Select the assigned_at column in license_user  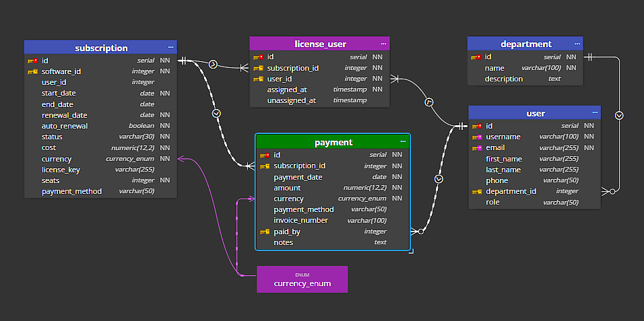tap(319, 90)
